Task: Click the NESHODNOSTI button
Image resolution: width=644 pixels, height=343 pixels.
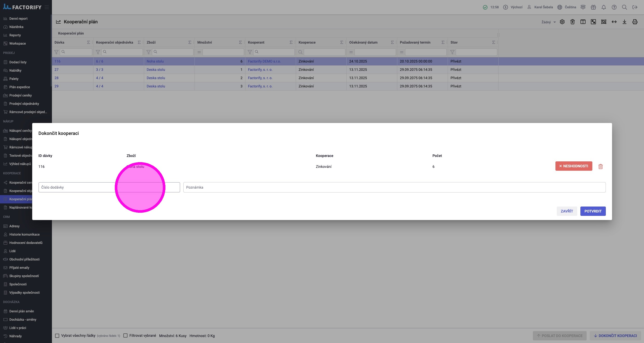Action: tap(574, 166)
